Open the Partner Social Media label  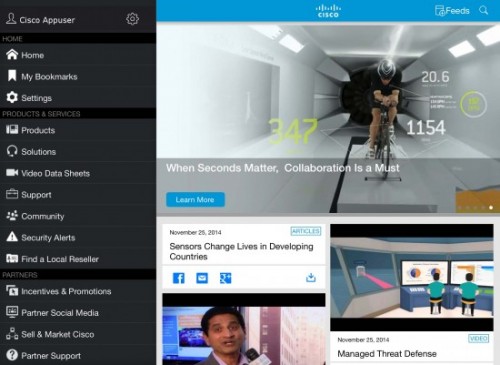coord(60,313)
